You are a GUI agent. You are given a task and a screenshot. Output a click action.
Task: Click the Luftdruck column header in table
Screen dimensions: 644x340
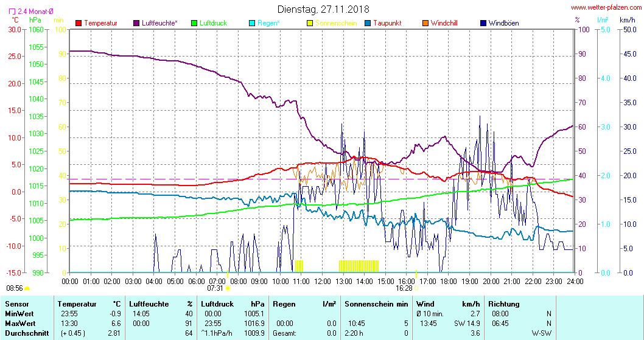coord(217,304)
